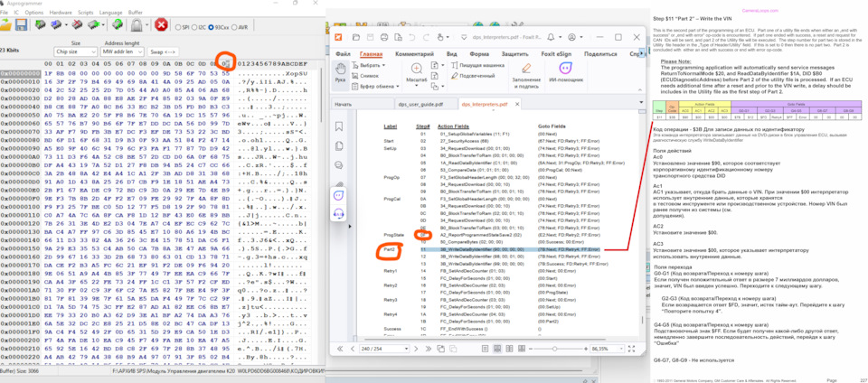Open the Защитить ribbon tab

click(514, 54)
